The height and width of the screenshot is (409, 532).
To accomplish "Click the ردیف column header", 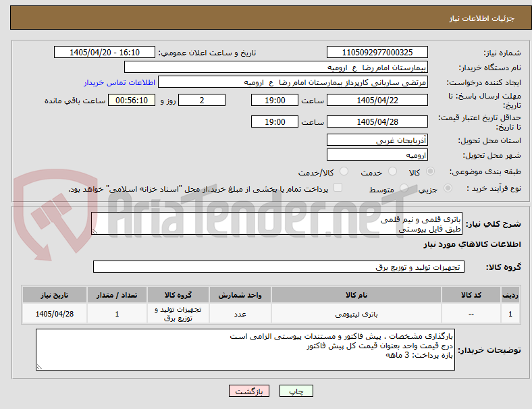I will pos(510,295).
